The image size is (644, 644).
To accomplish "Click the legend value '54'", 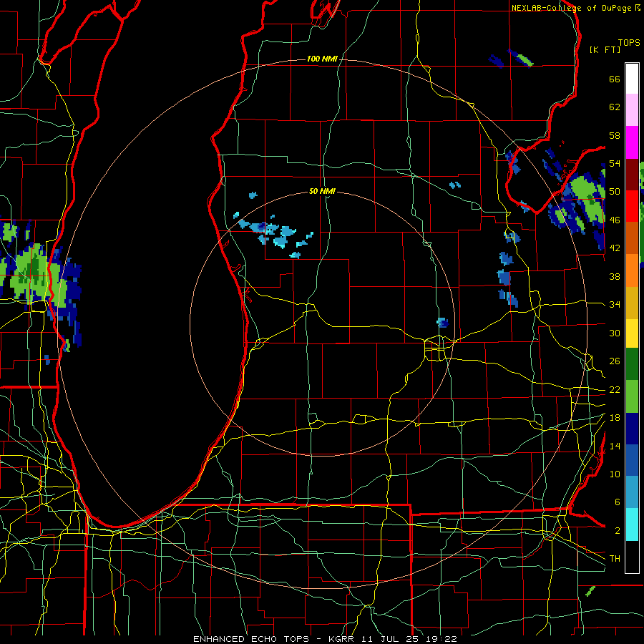I will [615, 163].
